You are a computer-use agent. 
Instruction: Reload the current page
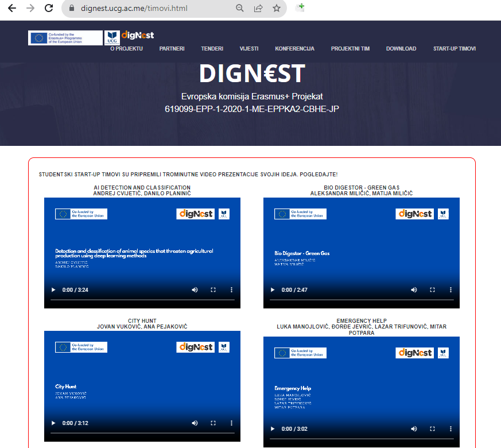pyautogui.click(x=49, y=8)
